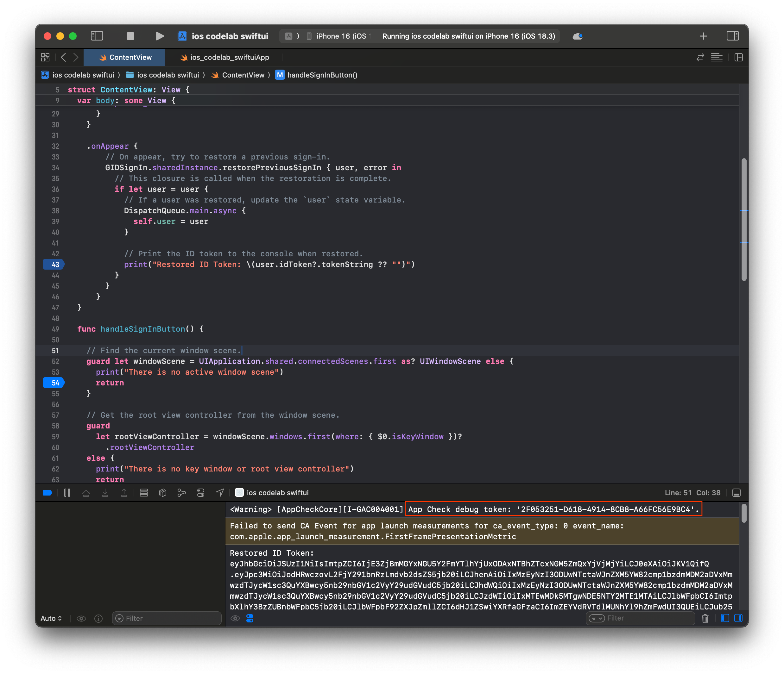Run the app with the Play button
The height and width of the screenshot is (674, 784).
click(160, 36)
